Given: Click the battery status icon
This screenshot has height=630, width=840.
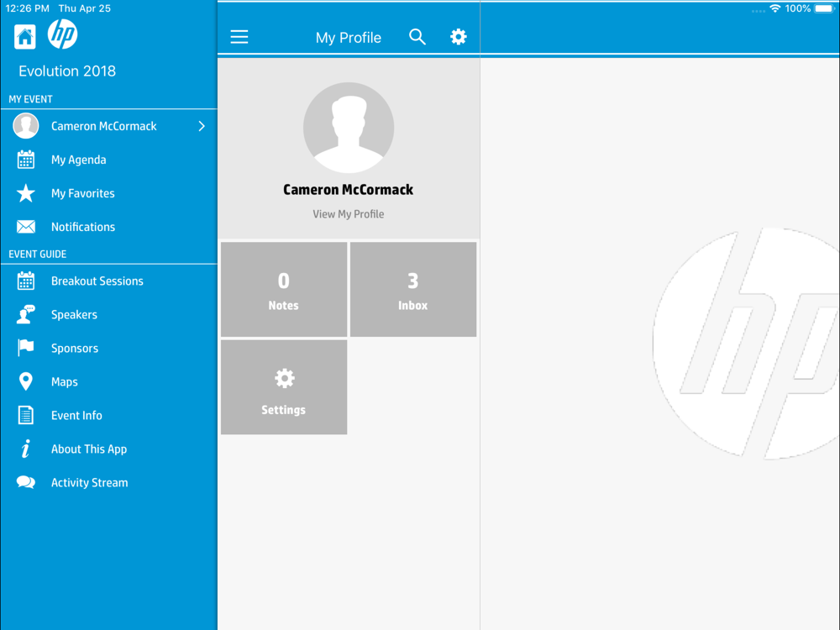Looking at the screenshot, I should [x=825, y=8].
